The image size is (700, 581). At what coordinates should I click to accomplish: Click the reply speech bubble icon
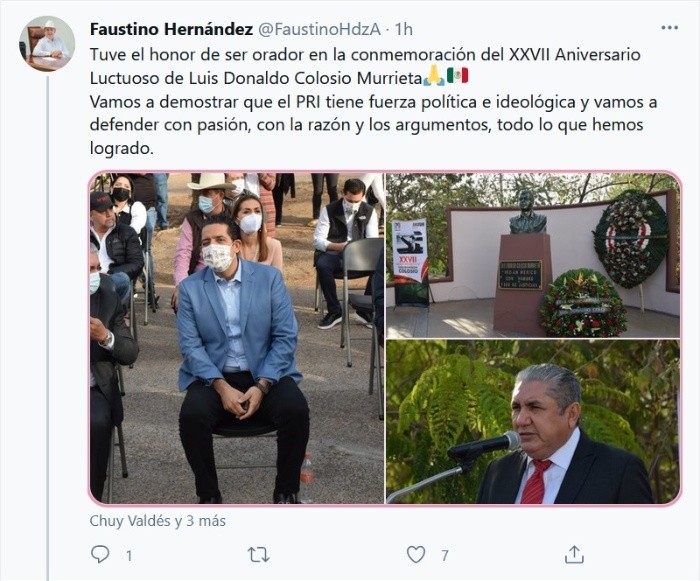pos(100,554)
